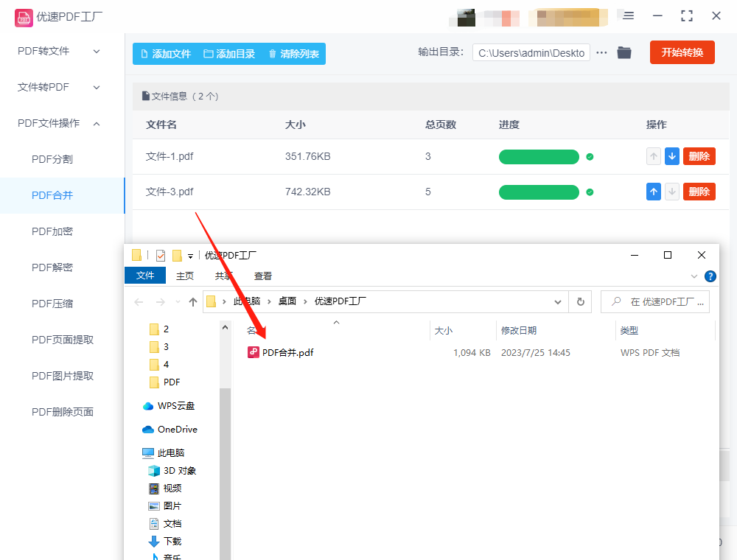737x560 pixels.
Task: Refresh the Explorer folder view
Action: 581,301
